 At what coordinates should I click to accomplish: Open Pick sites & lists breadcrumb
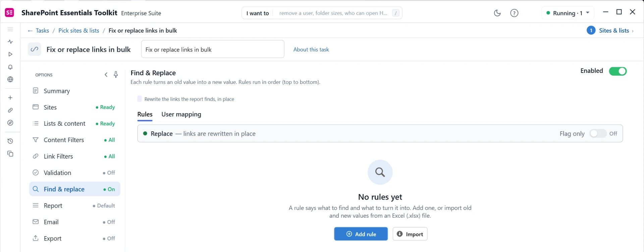[79, 31]
